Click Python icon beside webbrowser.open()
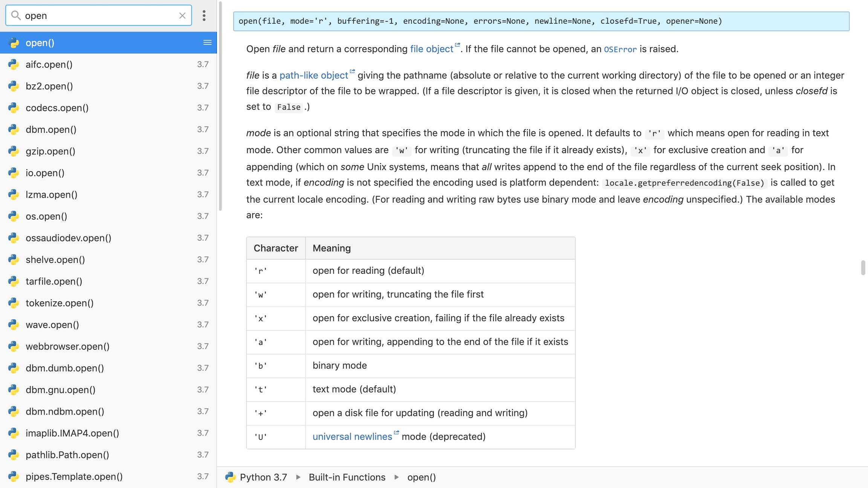Image resolution: width=868 pixels, height=488 pixels. click(x=14, y=346)
